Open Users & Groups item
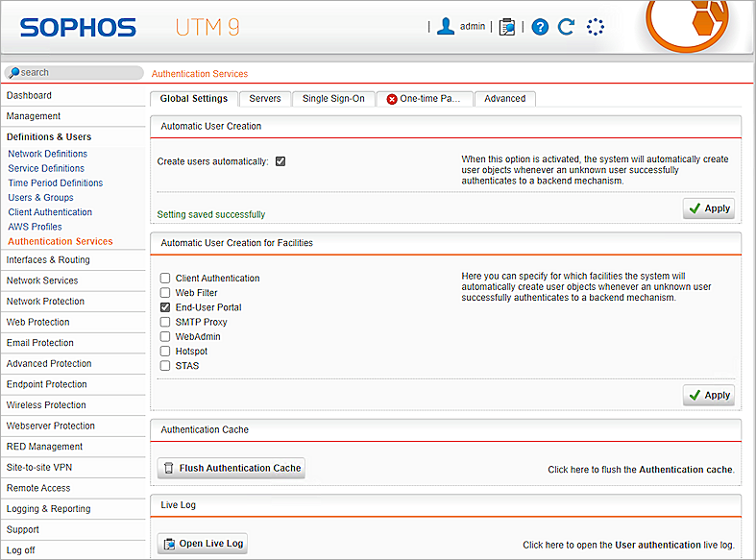 41,198
